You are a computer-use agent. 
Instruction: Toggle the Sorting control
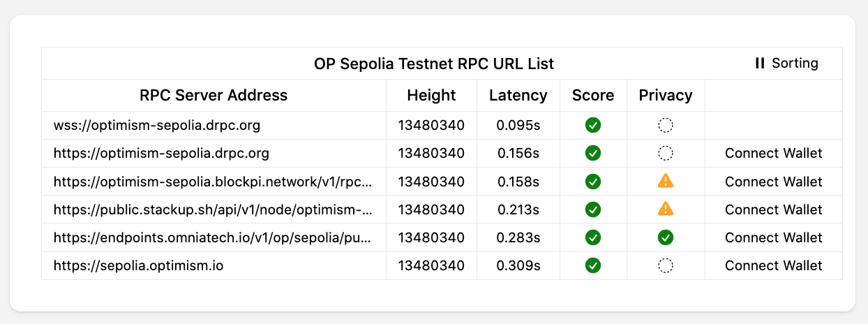click(x=787, y=64)
